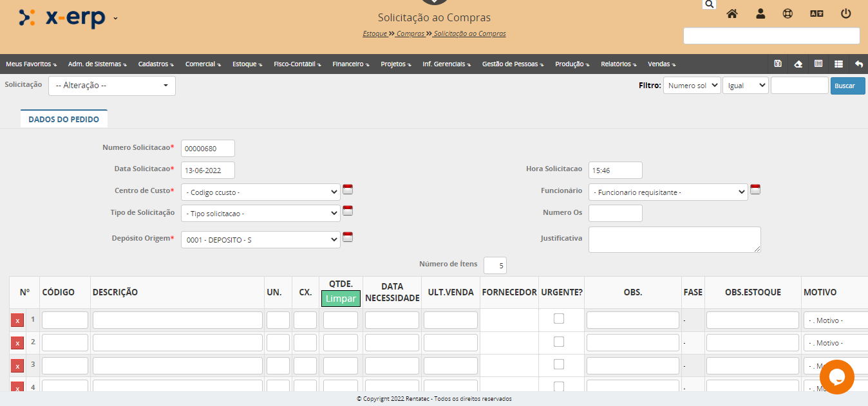This screenshot has width=868, height=406.
Task: Tick the Urgente checkbox in row 2
Action: tap(559, 342)
